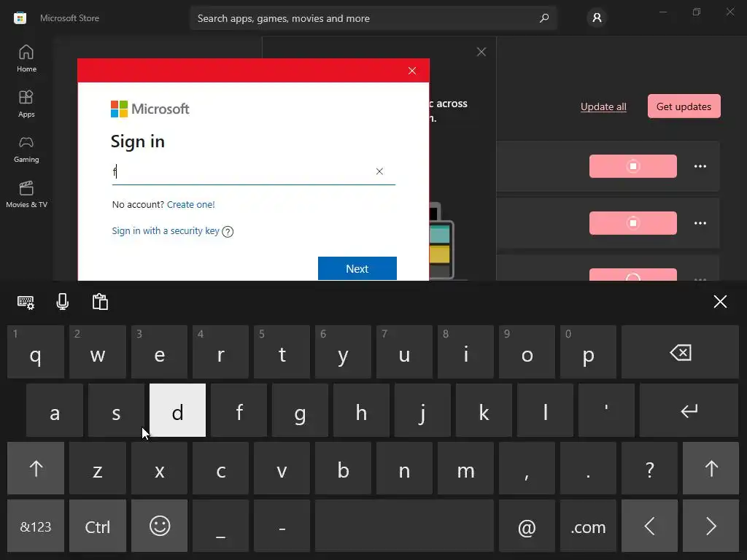Stop the second app update download

click(x=632, y=223)
